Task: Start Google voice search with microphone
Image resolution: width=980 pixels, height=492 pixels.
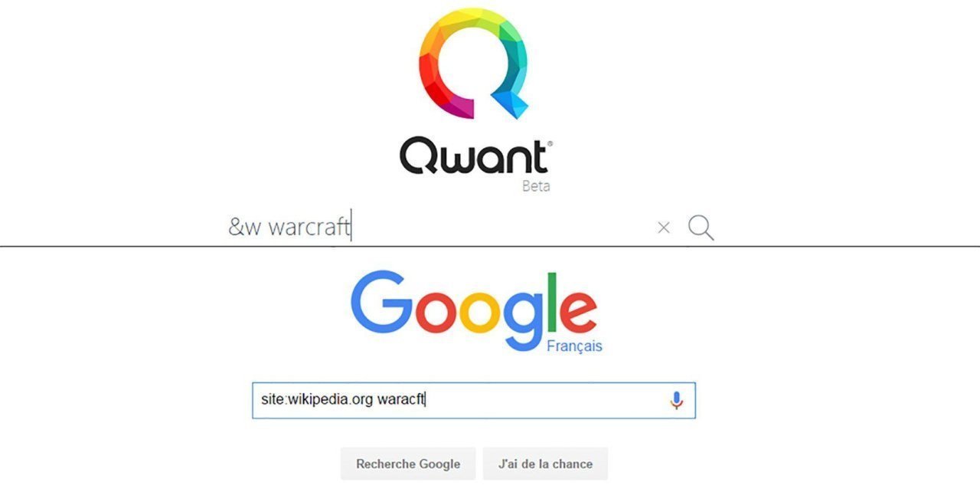Action: pyautogui.click(x=676, y=400)
